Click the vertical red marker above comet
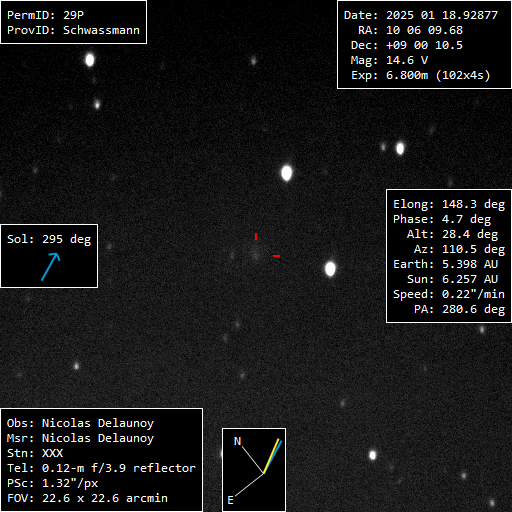 (x=256, y=236)
